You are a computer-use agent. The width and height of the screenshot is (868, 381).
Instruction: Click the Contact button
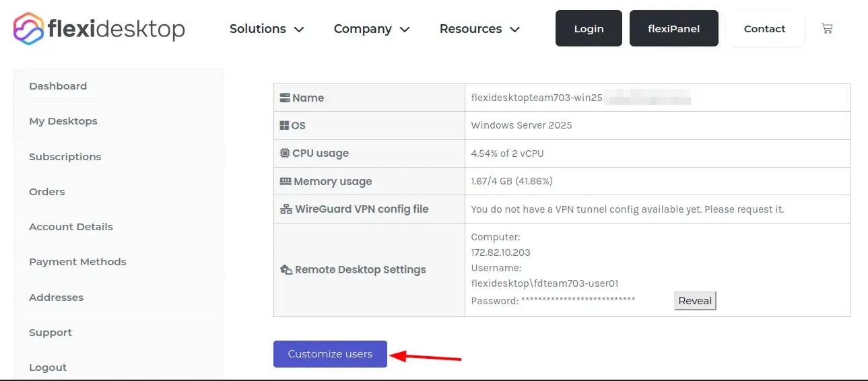764,28
